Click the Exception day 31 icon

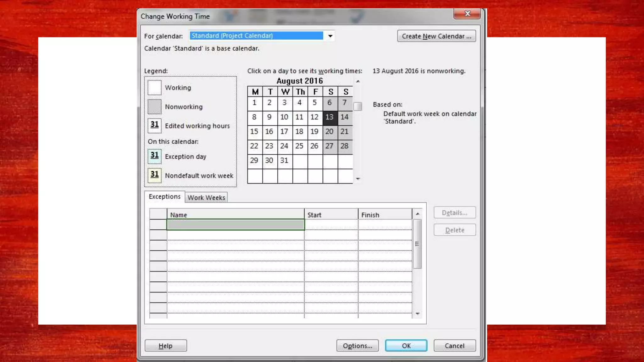point(154,156)
